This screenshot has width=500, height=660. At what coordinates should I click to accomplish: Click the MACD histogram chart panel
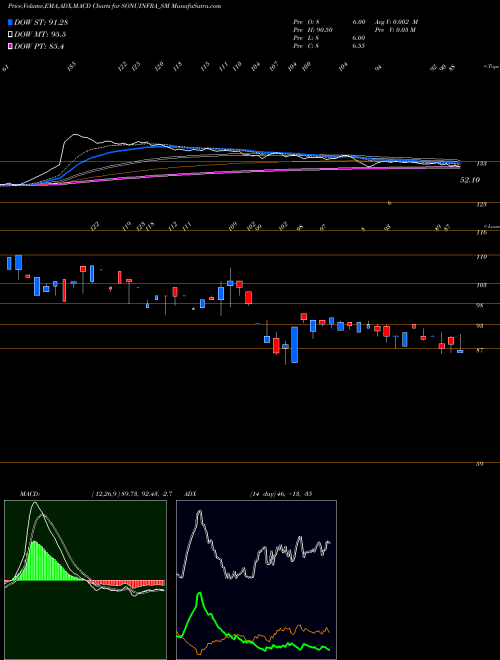pos(85,580)
